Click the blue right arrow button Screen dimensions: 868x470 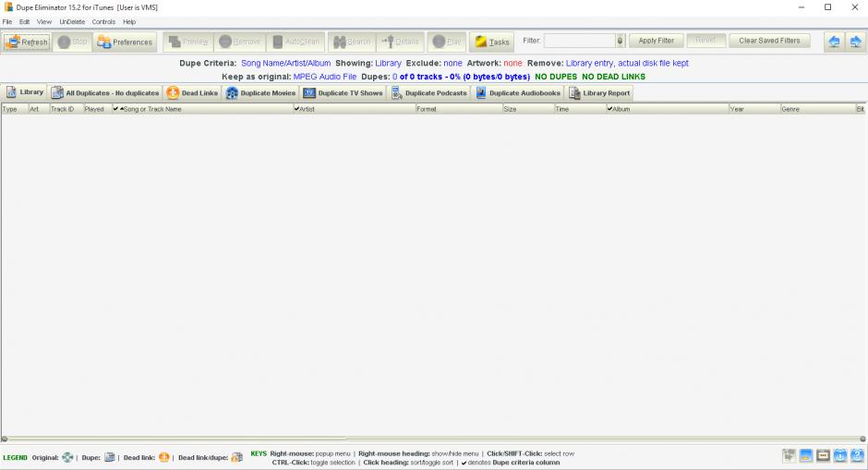click(x=855, y=42)
